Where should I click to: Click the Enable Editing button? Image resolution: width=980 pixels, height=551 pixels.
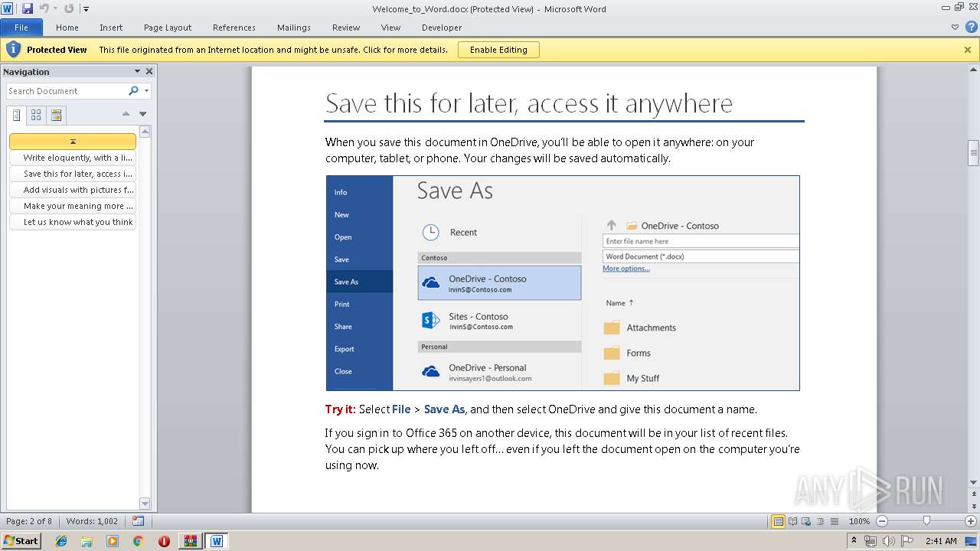coord(498,50)
